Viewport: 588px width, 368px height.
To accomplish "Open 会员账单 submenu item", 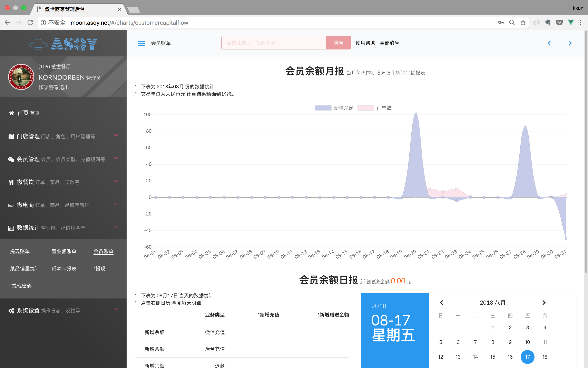I will (104, 251).
